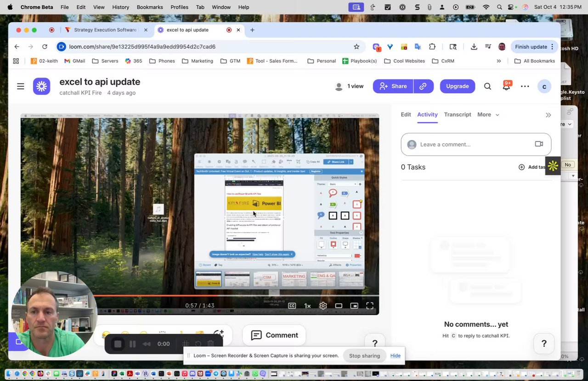588x381 pixels.
Task: Open the Chrome apps grid in bookmarks bar
Action: click(16, 61)
